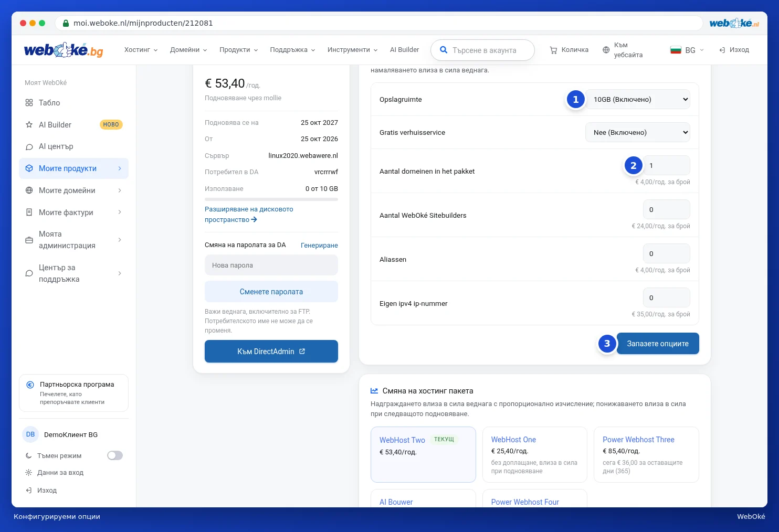Click the AI център chat icon
Screen dimensions: 779x532
(x=29, y=147)
